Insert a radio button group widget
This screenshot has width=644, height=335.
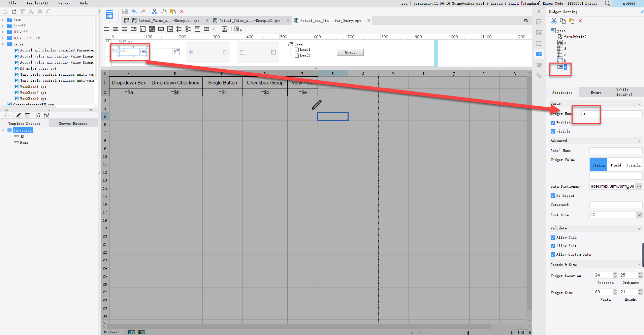tap(179, 29)
